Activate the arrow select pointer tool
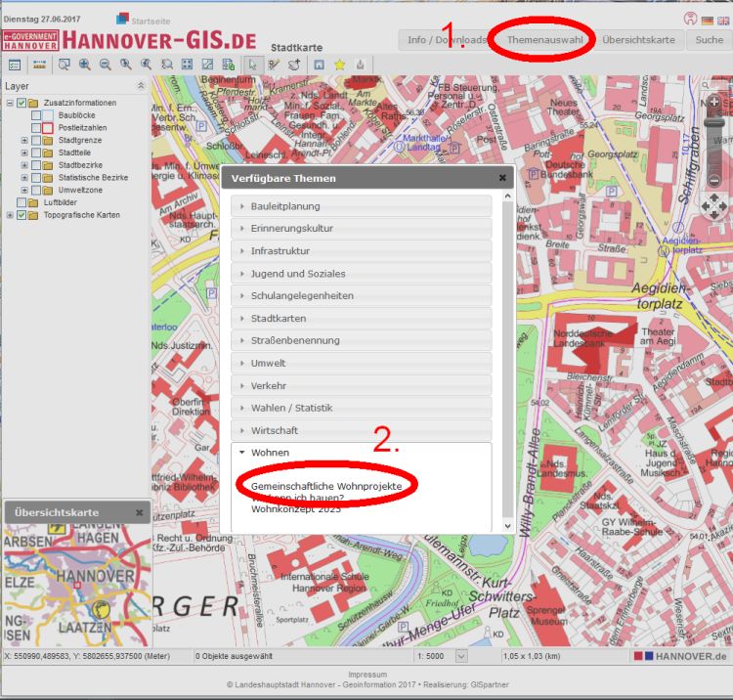Viewport: 733px width, 700px height. point(253,65)
